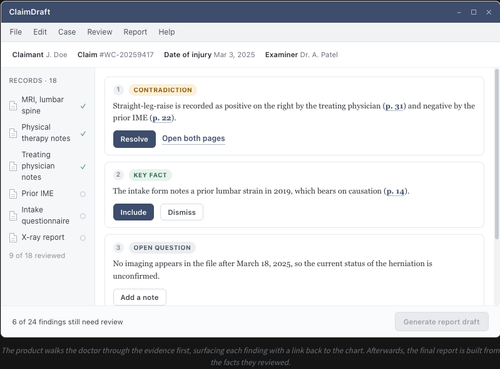Open the Case menu
Screen dimensions: 500x369
coord(67,32)
